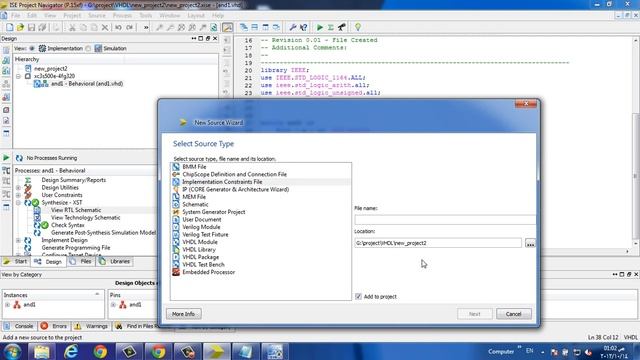Click the Next button in the wizard
The height and width of the screenshot is (360, 640).
pyautogui.click(x=474, y=314)
